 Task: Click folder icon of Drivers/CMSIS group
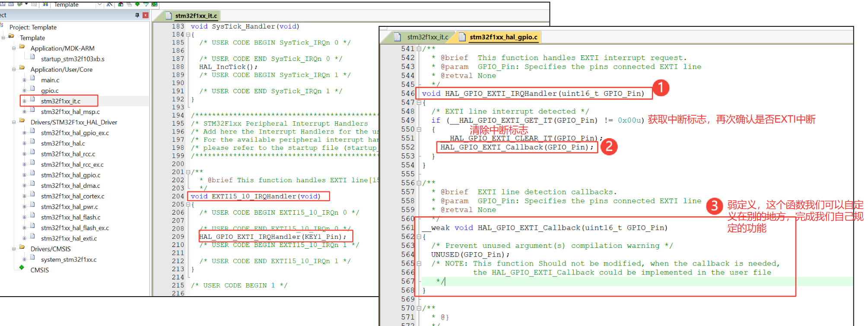click(22, 247)
